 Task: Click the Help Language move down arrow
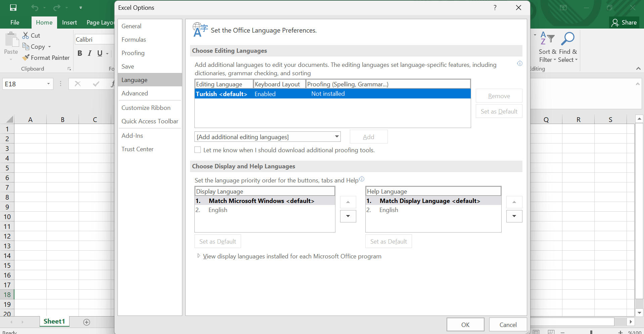(x=514, y=216)
